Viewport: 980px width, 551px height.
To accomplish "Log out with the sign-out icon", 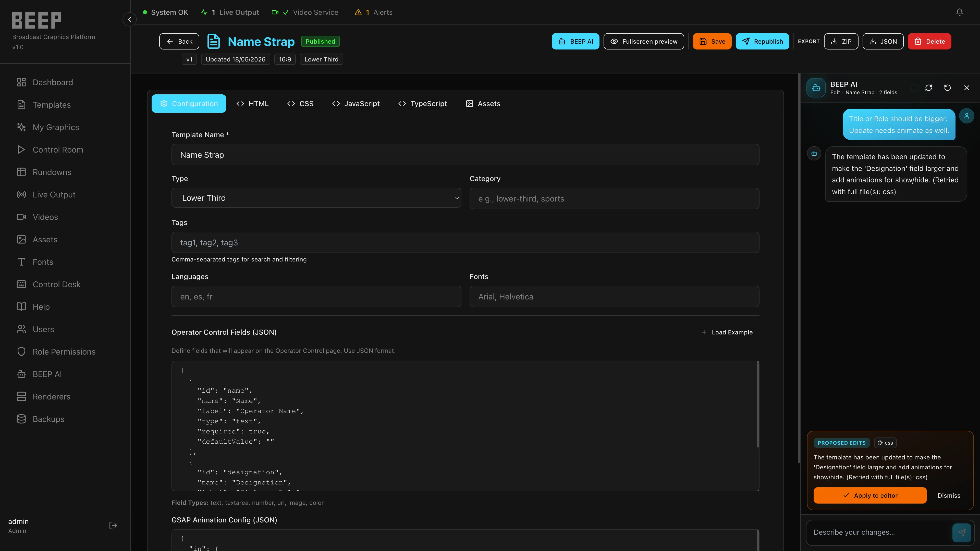I will [x=113, y=525].
